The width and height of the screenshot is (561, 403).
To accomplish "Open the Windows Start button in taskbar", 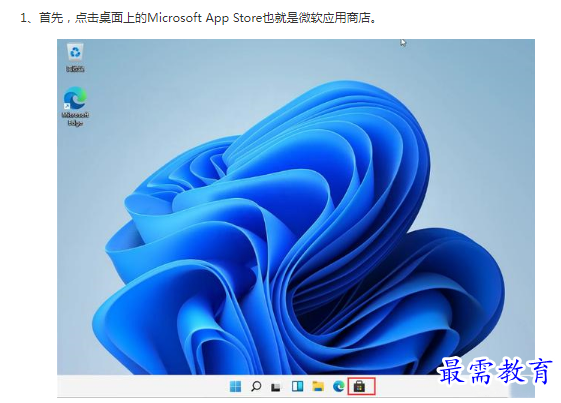I will (x=235, y=387).
